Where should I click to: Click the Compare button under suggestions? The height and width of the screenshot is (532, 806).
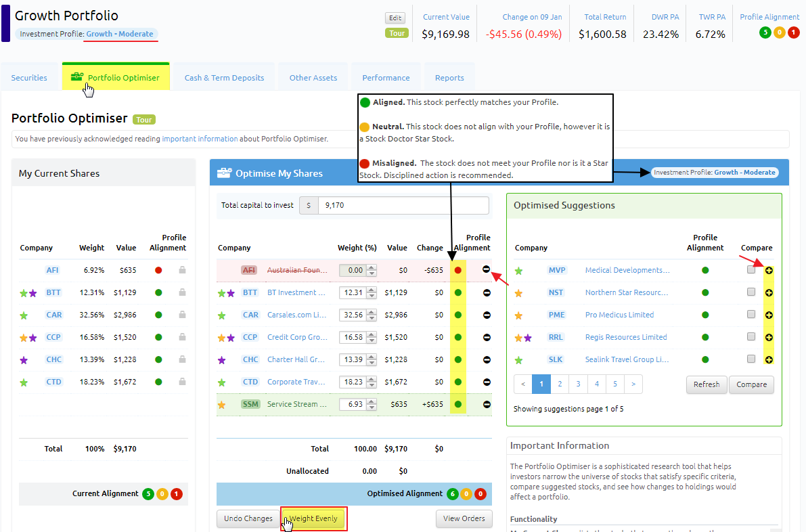[x=751, y=384]
